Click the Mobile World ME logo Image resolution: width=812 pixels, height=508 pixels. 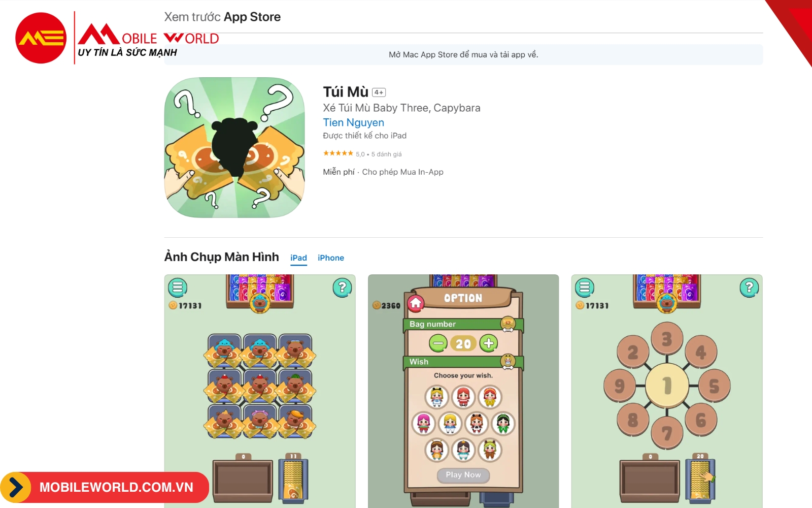[x=41, y=38]
